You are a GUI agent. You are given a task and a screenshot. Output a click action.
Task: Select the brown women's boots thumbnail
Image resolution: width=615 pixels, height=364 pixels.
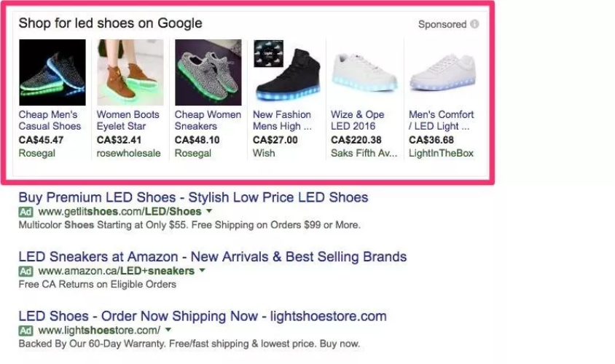coord(130,72)
